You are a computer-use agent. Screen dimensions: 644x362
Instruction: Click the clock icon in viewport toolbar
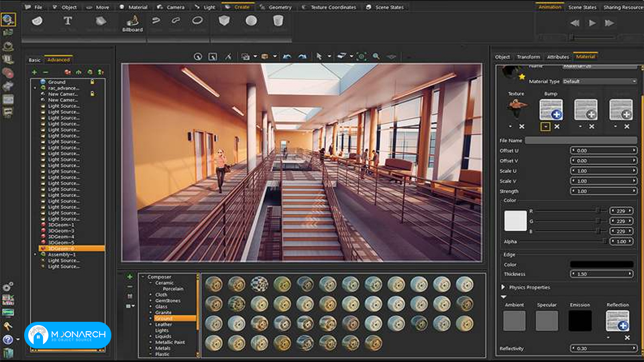(197, 56)
